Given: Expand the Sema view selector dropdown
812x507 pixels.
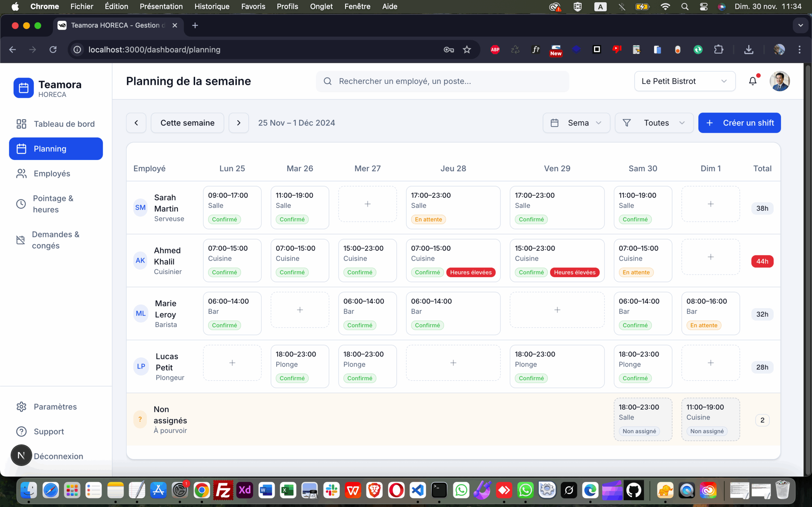Looking at the screenshot, I should coord(576,123).
